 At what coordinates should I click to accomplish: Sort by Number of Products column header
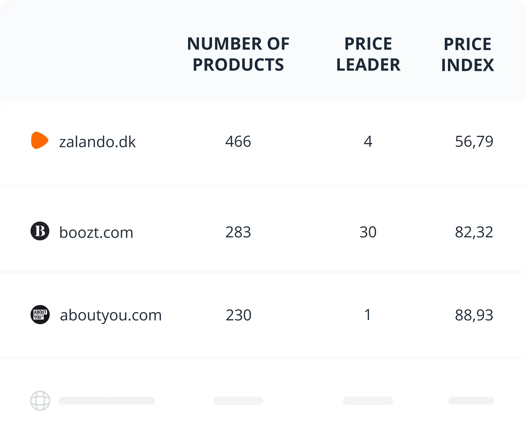coord(238,54)
